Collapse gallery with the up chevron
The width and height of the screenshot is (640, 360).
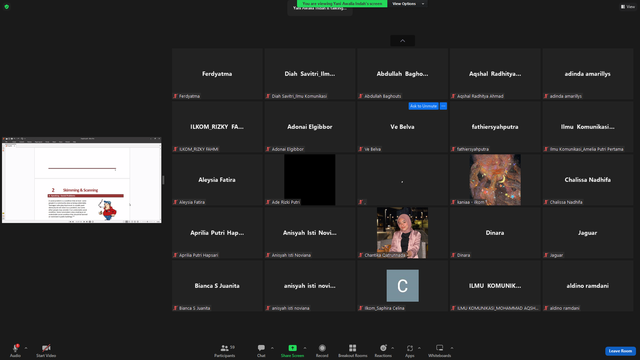(x=402, y=40)
